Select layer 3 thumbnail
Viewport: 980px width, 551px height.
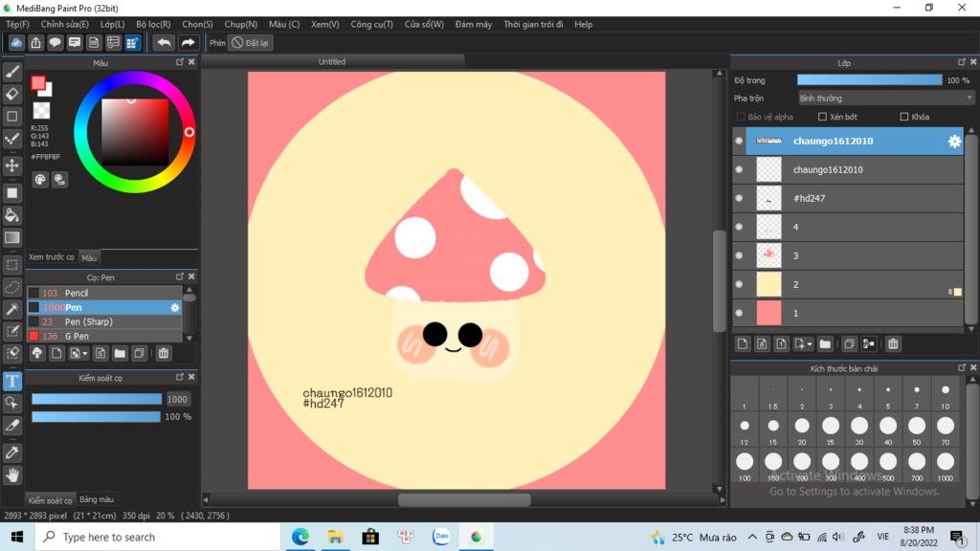point(768,255)
